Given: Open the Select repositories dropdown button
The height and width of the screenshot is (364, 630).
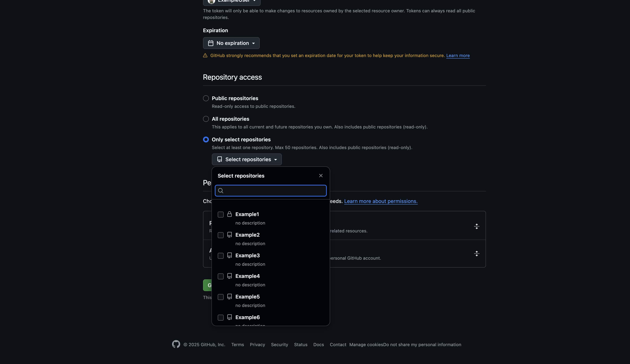Looking at the screenshot, I should (x=247, y=159).
